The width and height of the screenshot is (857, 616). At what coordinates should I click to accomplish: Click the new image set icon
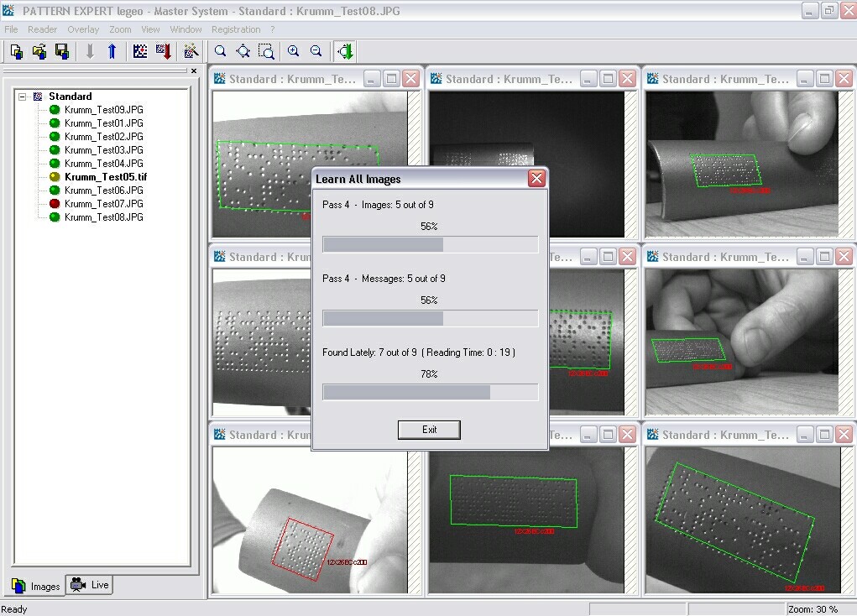pos(16,51)
